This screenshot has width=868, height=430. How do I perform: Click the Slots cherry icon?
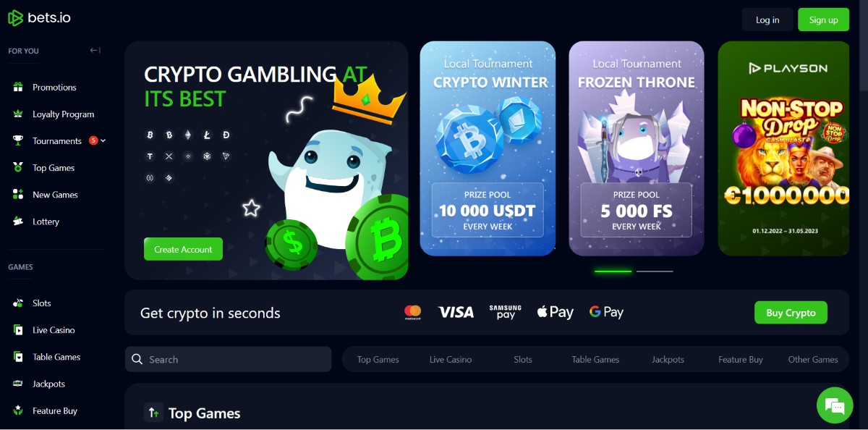[18, 303]
